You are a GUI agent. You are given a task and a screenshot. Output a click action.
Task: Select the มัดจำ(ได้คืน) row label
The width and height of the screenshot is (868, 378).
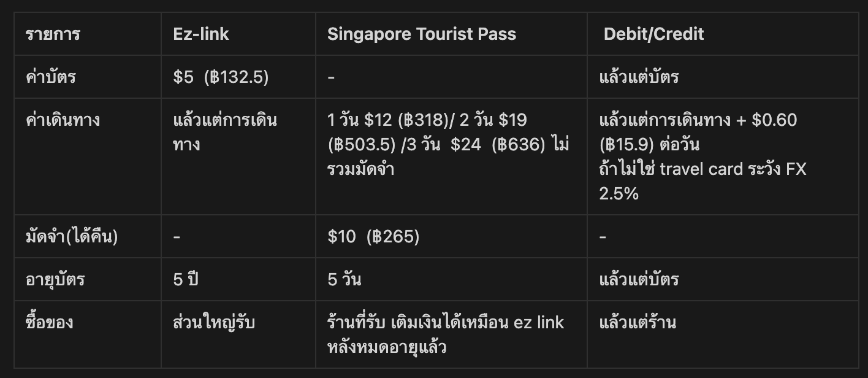(71, 236)
